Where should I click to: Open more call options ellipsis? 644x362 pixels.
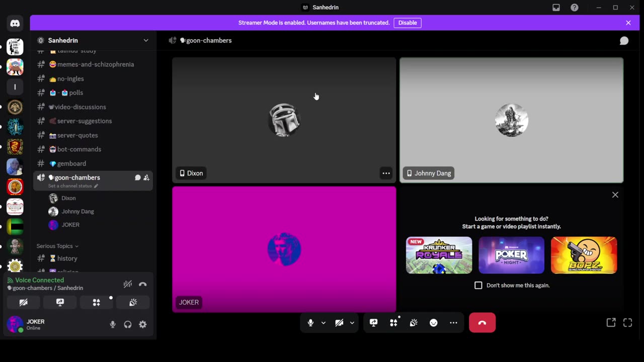453,323
